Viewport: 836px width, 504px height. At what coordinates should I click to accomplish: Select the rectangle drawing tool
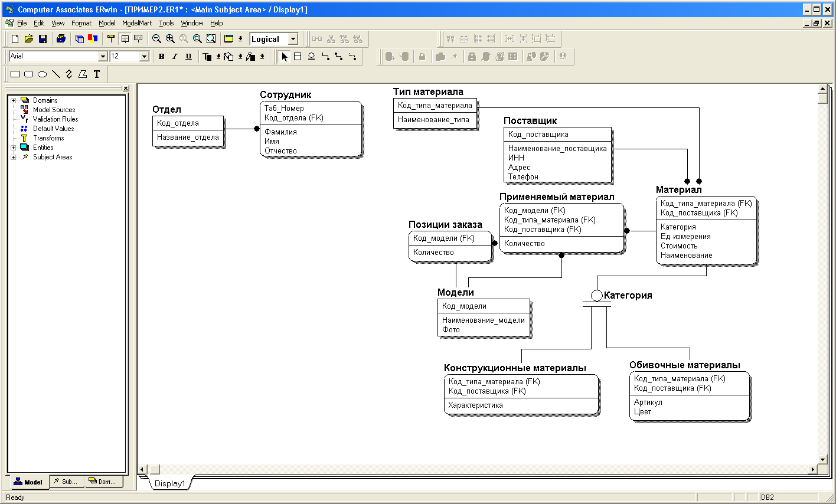[15, 74]
